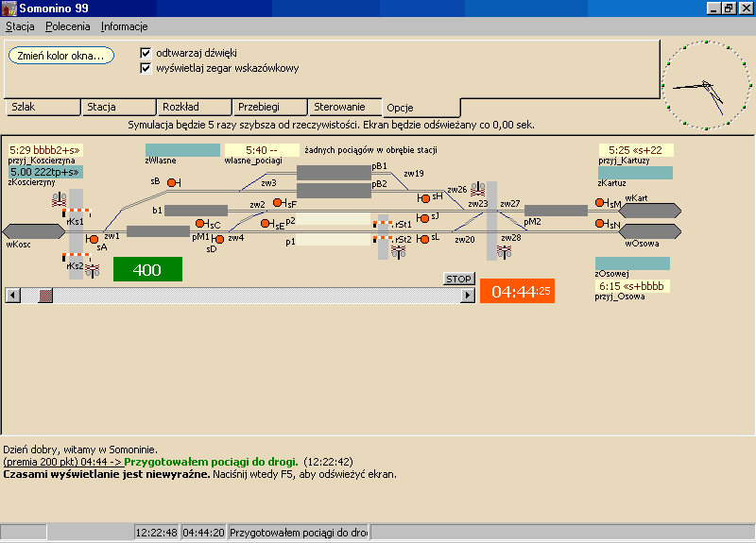
Task: Click track block pM1
Action: [158, 231]
